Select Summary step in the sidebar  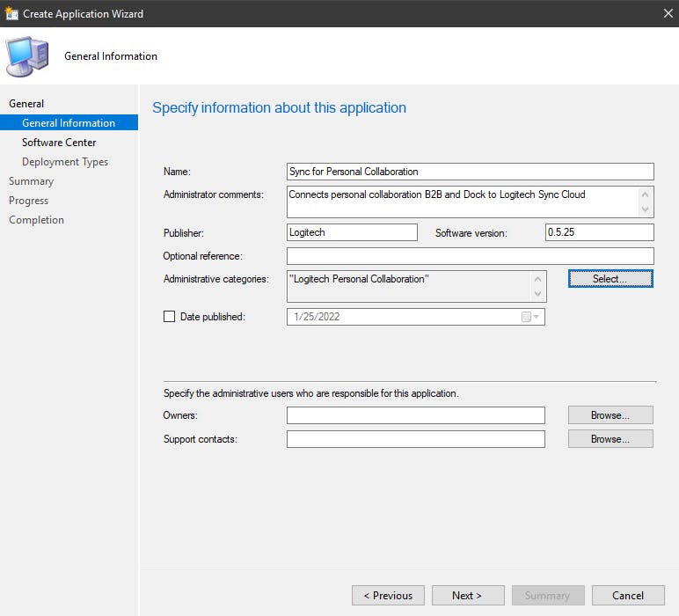pyautogui.click(x=31, y=181)
